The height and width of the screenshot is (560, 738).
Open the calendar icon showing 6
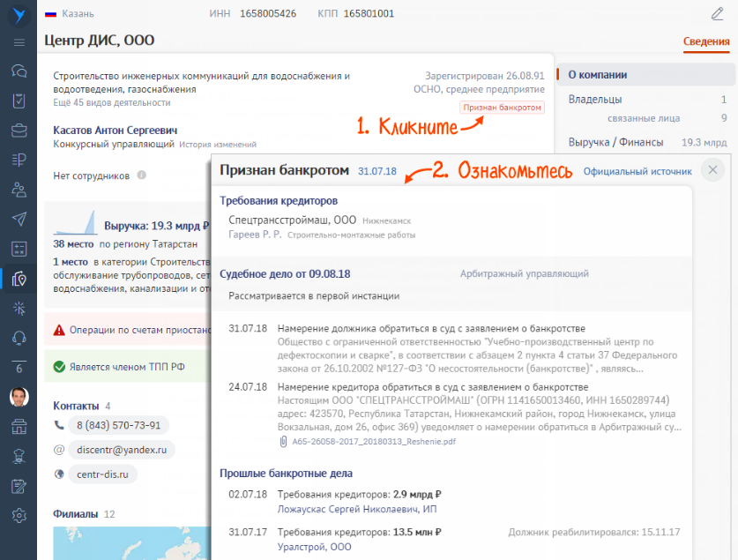[x=19, y=367]
